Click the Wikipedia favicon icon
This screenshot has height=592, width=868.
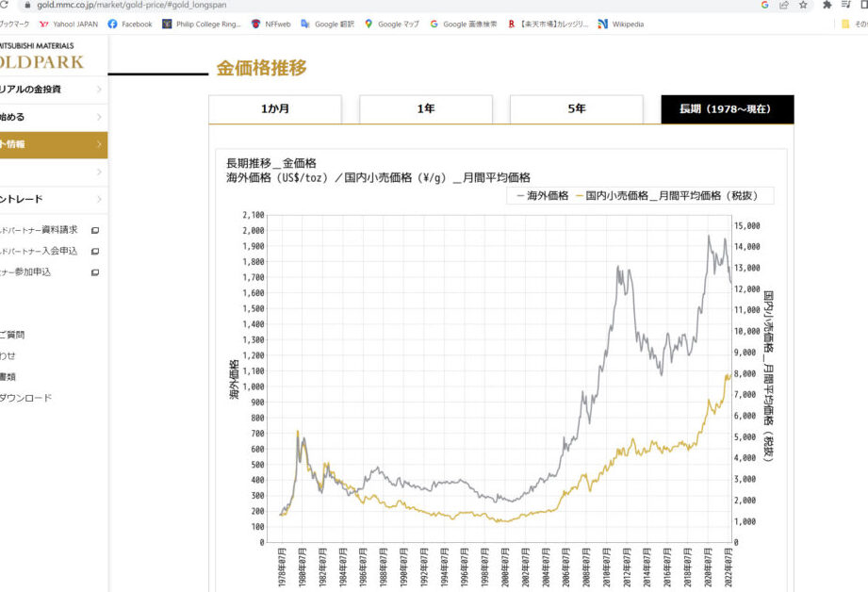point(603,24)
